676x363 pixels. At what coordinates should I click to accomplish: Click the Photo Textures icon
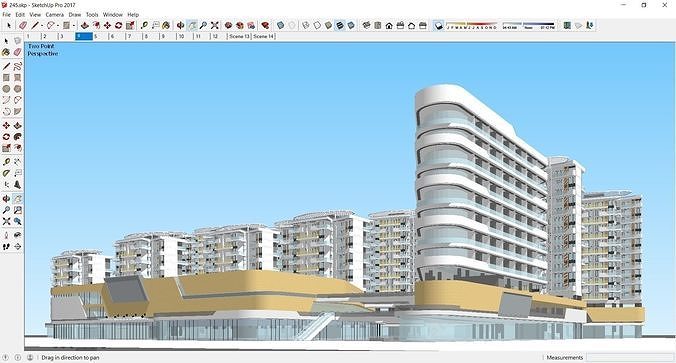[590, 26]
